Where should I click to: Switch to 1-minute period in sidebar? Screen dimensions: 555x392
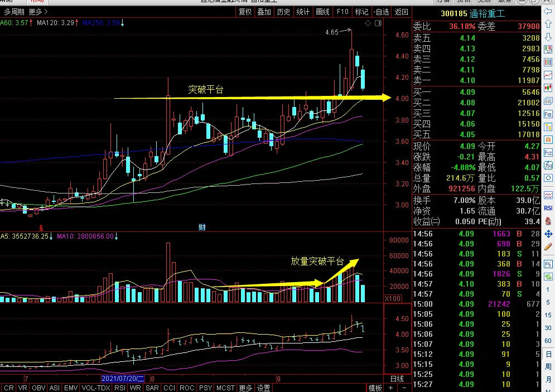pos(548,289)
